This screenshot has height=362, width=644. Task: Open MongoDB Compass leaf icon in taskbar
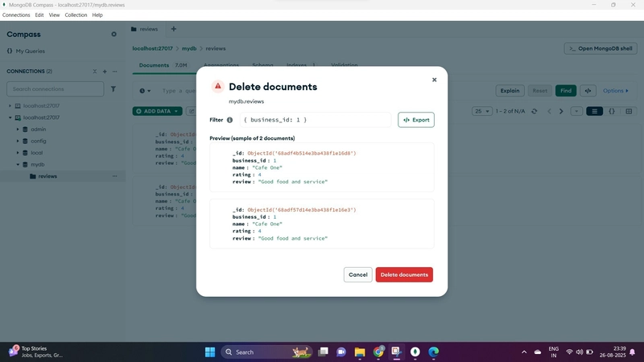(x=415, y=352)
